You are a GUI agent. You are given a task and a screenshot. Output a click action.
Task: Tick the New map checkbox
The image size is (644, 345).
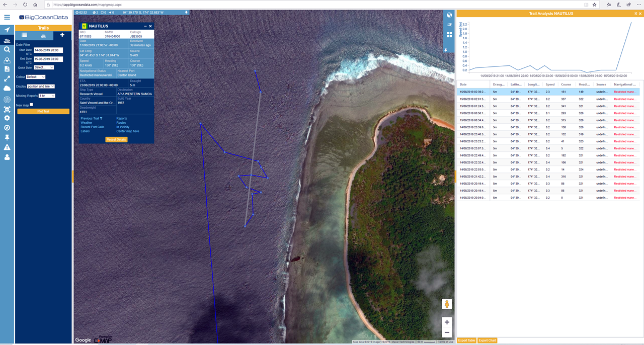(31, 105)
